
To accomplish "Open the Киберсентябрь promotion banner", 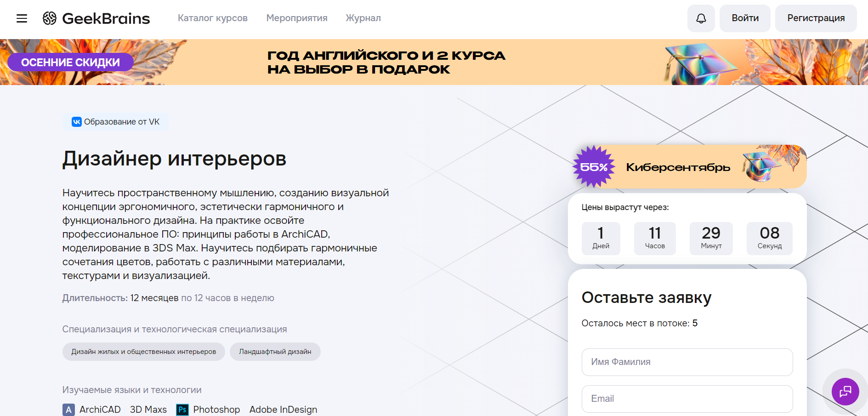I will pos(678,167).
